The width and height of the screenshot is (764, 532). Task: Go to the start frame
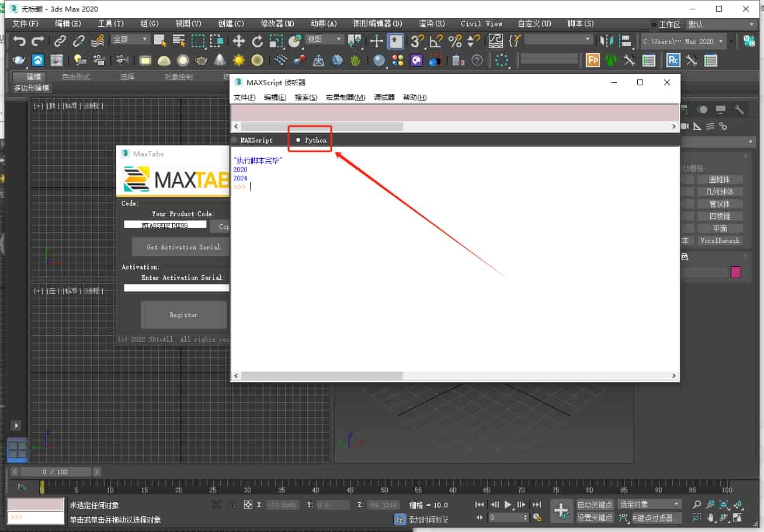coord(480,505)
